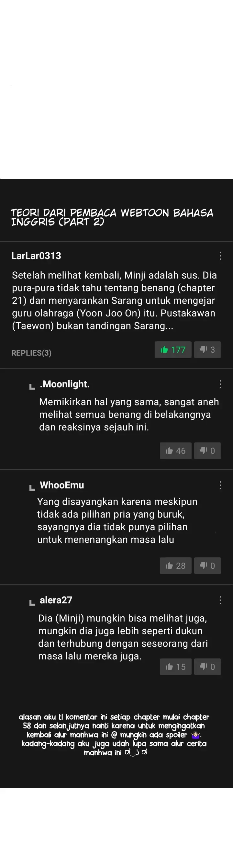Like LarLar0313's comment with 177 likes
Viewport: 233px width, 868px height.
(173, 349)
